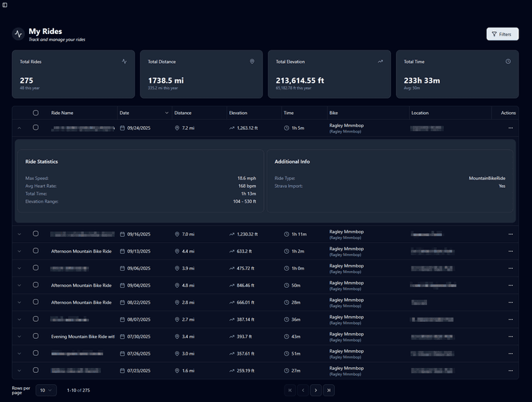532x402 pixels.
Task: Open the Filters button
Action: coord(502,34)
